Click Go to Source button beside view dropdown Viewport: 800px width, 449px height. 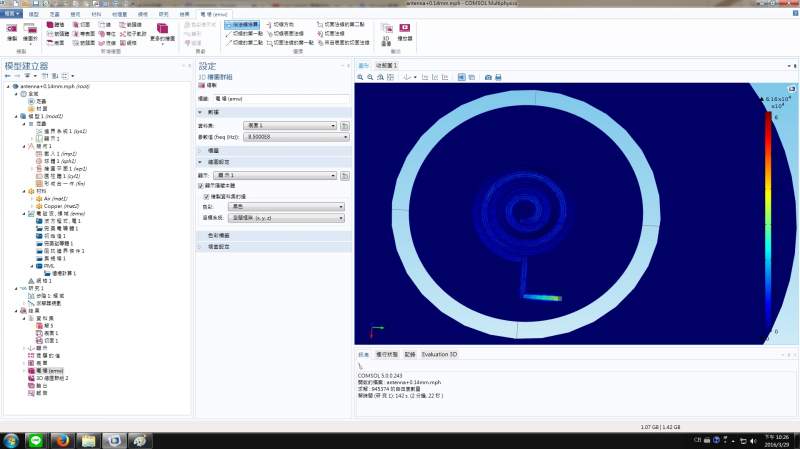tap(345, 176)
